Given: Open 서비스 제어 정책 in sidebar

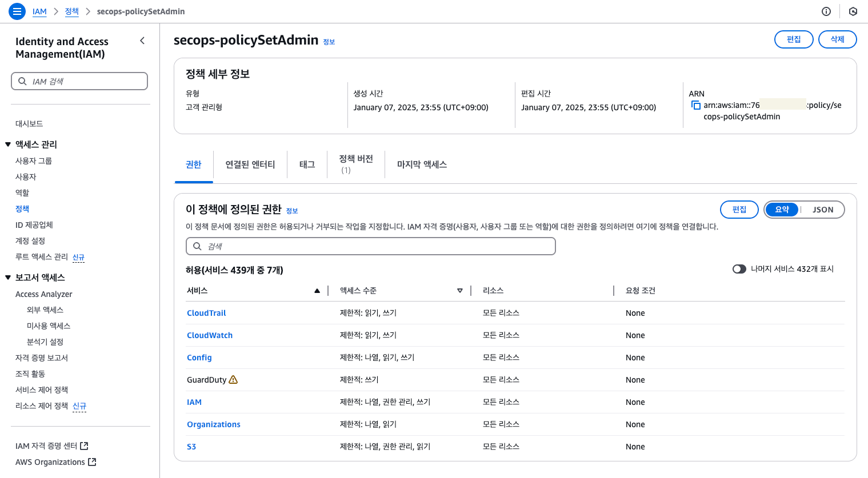Looking at the screenshot, I should click(42, 390).
